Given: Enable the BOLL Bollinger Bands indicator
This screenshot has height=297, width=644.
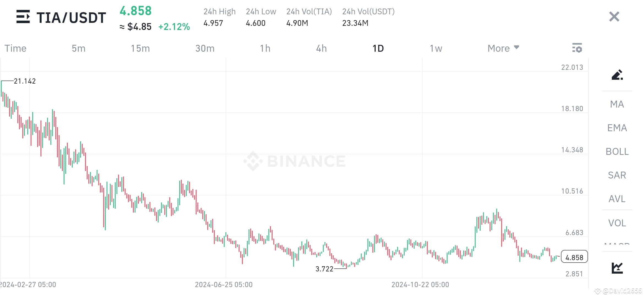Looking at the screenshot, I should pos(617,152).
